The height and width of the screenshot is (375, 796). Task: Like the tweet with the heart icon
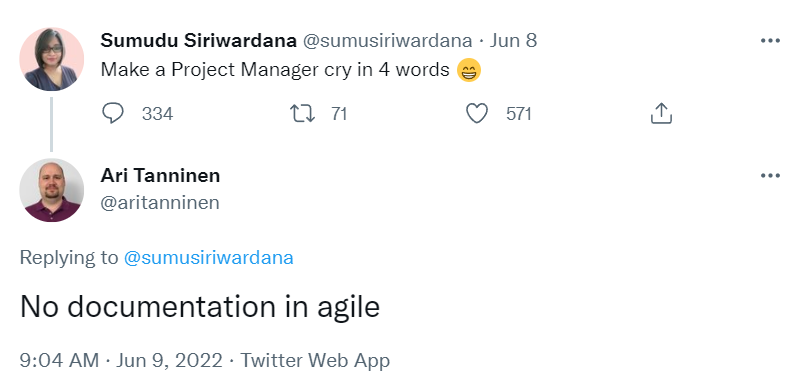477,114
